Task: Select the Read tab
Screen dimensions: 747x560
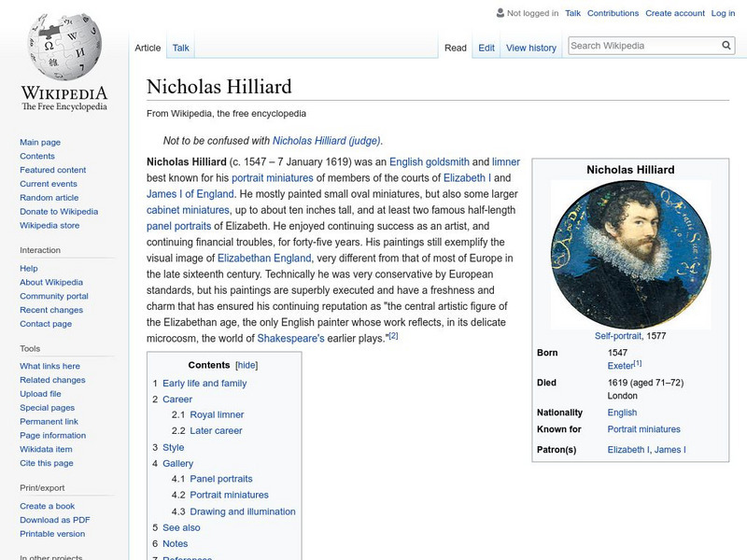Action: (x=456, y=48)
